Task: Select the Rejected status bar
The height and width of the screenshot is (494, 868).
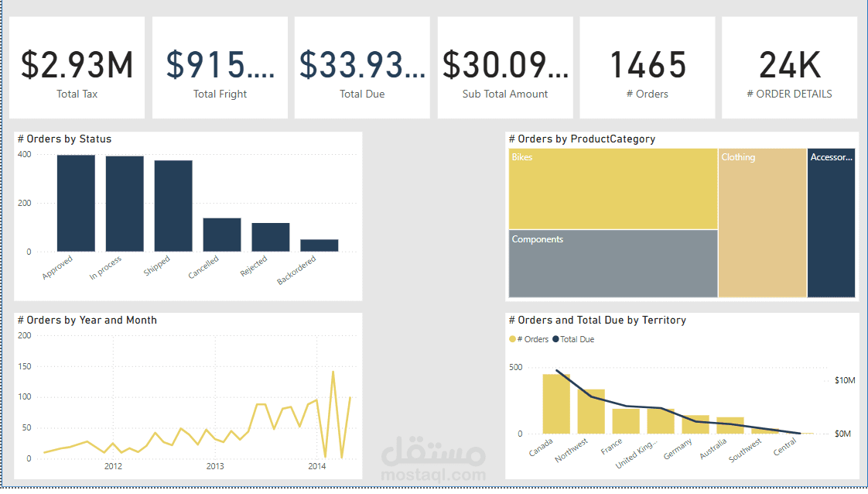Action: (271, 237)
